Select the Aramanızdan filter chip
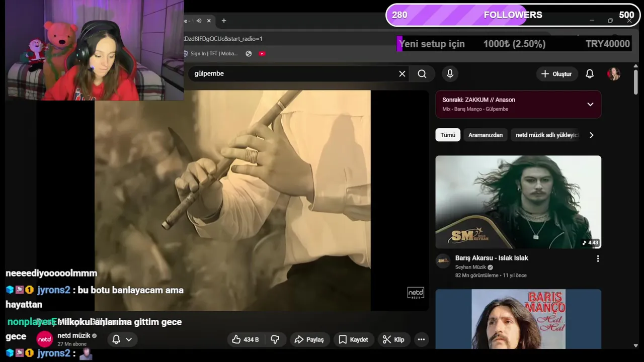 coord(486,135)
